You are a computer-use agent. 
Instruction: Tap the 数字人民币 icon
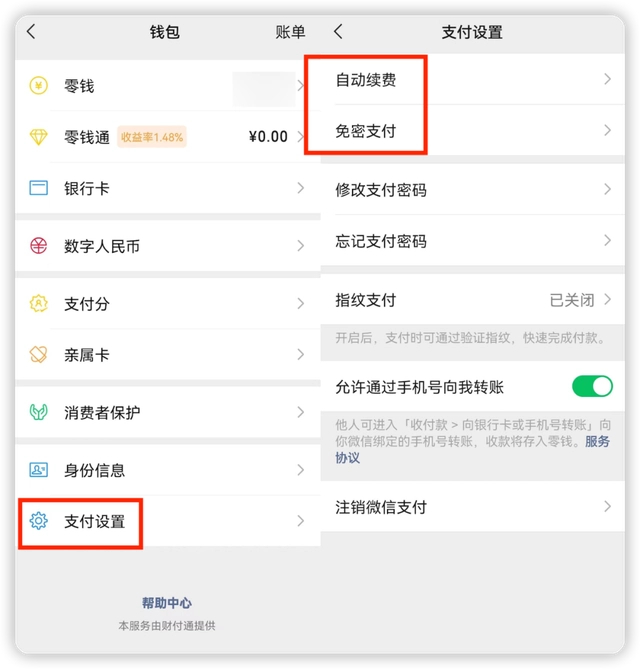pyautogui.click(x=39, y=246)
